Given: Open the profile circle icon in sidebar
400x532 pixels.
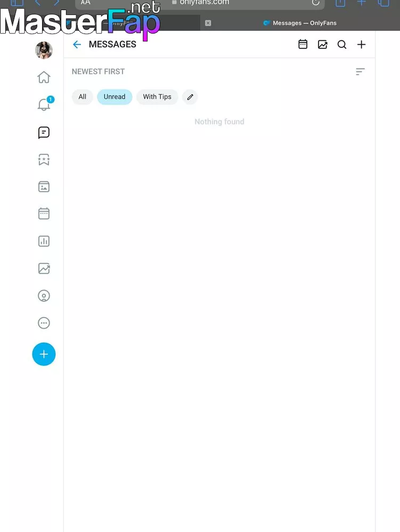Looking at the screenshot, I should point(44,296).
